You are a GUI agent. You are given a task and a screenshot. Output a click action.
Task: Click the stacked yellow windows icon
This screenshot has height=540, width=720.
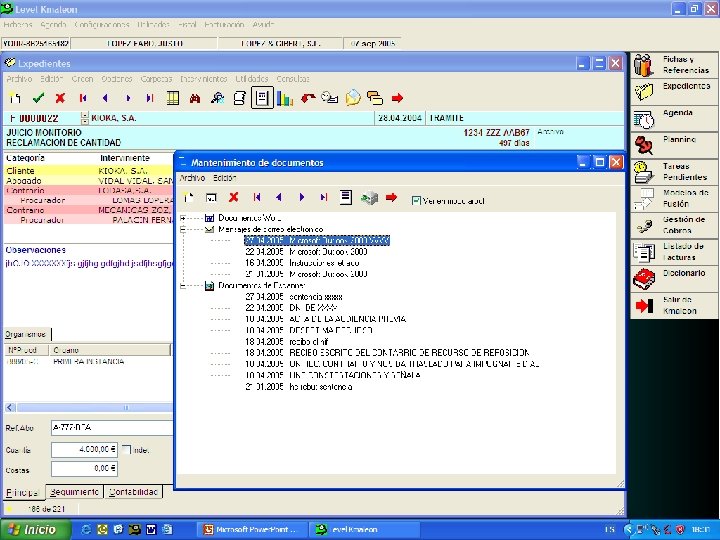pyautogui.click(x=375, y=98)
